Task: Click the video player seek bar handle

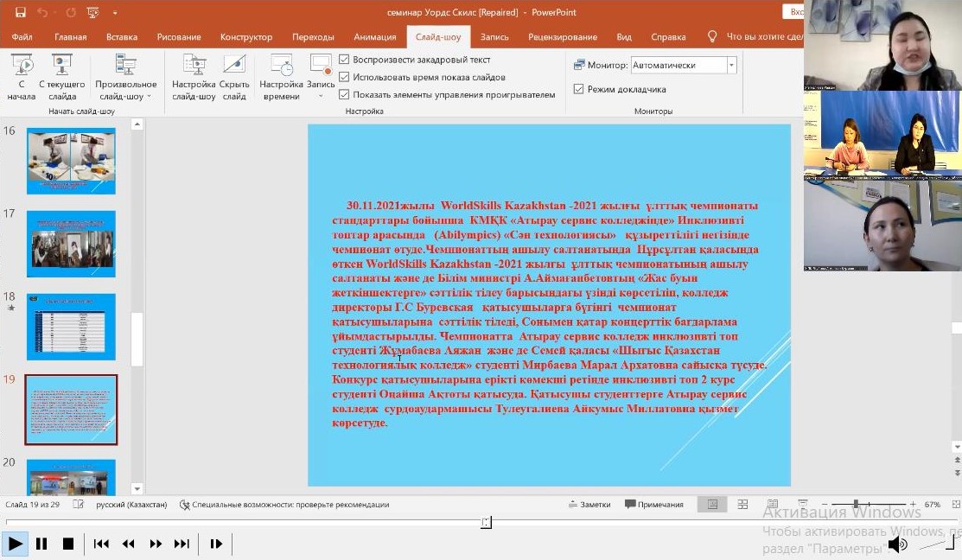Action: pos(486,523)
